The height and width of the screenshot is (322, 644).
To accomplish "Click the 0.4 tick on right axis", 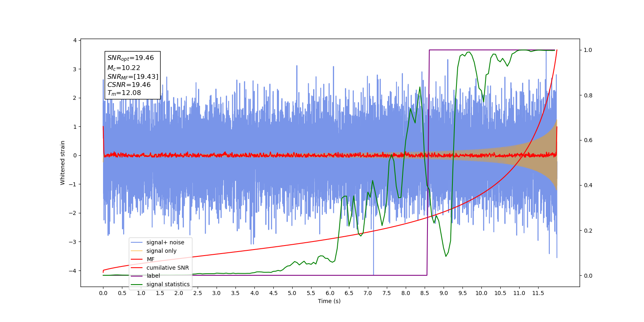I will (x=588, y=186).
